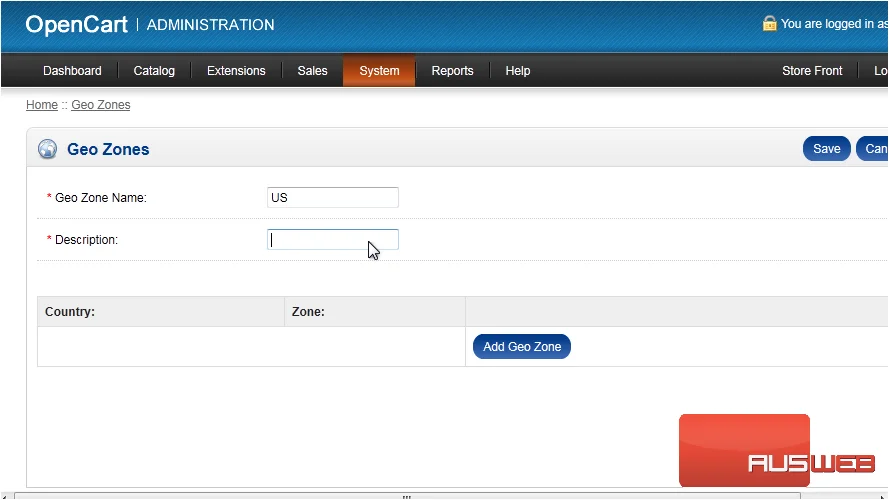
Task: Click the Description label
Action: tap(86, 240)
